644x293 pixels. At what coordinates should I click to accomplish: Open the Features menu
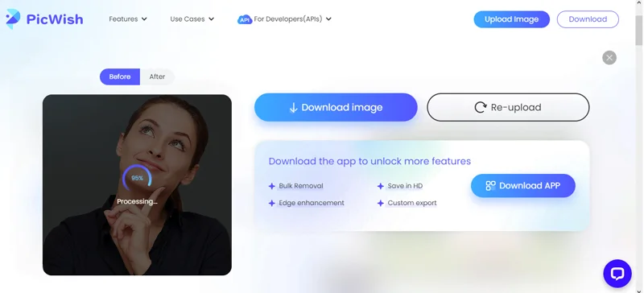pos(123,19)
